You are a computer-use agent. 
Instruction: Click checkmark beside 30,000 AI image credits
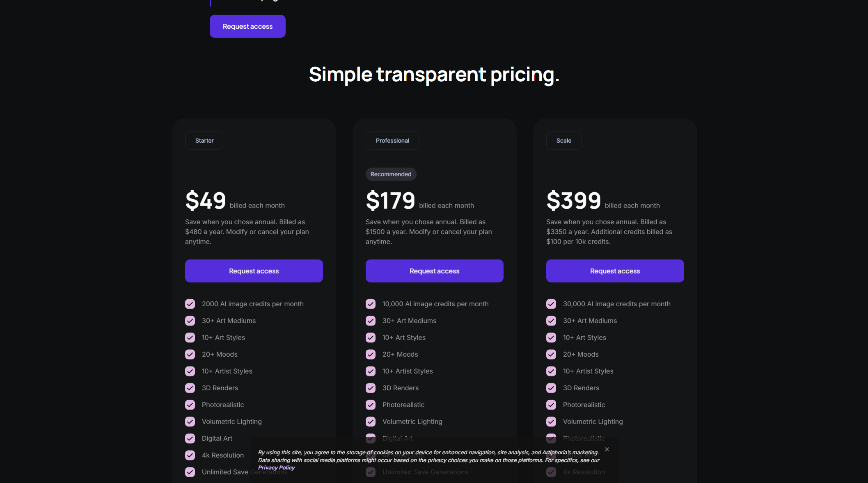point(551,304)
